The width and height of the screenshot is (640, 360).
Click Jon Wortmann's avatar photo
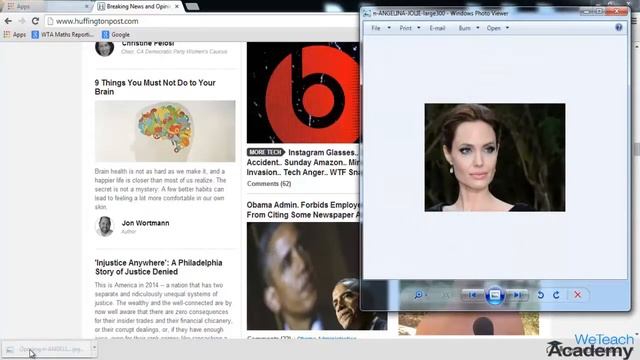click(104, 226)
